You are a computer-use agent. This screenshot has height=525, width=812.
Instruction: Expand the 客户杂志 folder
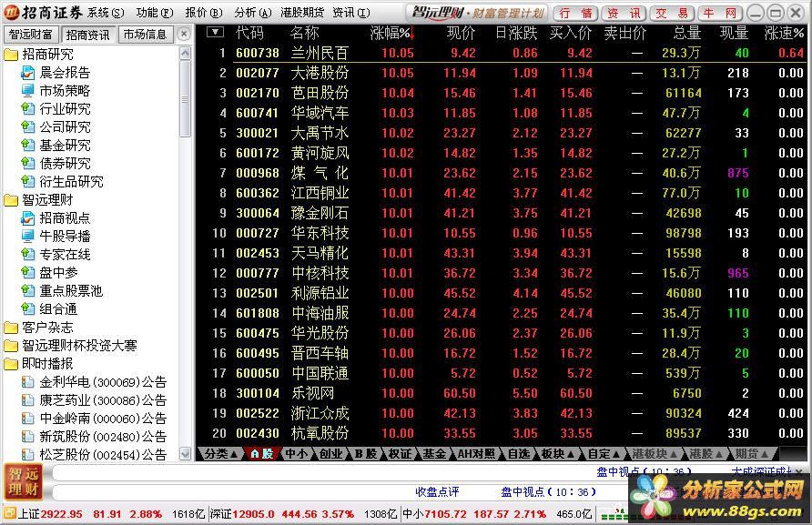click(x=11, y=328)
